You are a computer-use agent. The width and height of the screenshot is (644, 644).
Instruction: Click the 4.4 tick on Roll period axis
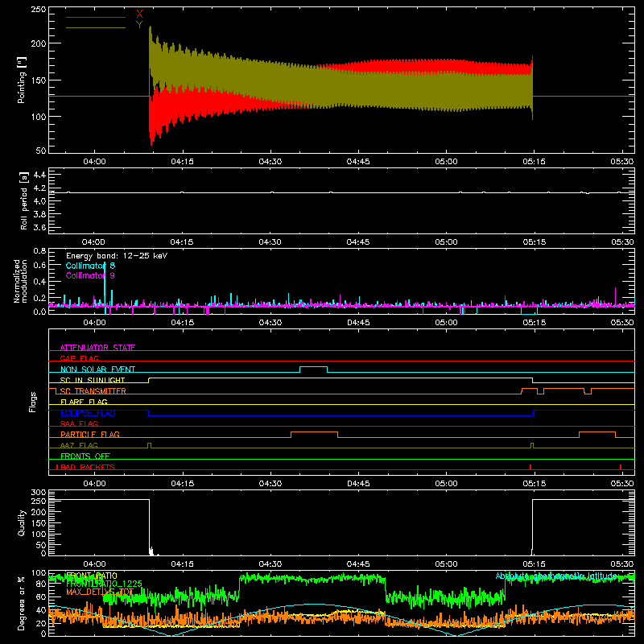click(39, 175)
